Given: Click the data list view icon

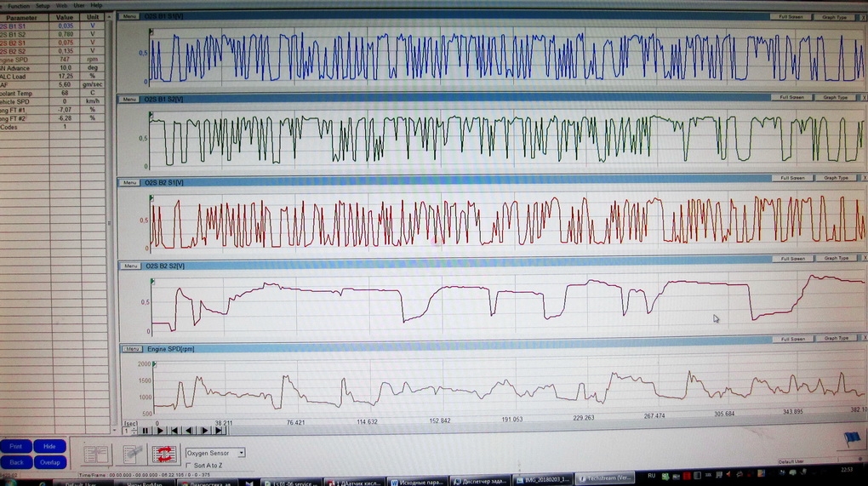Looking at the screenshot, I should [96, 455].
